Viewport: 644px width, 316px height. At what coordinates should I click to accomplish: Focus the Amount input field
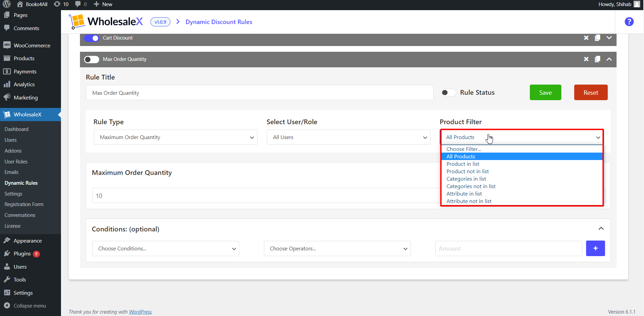click(508, 248)
